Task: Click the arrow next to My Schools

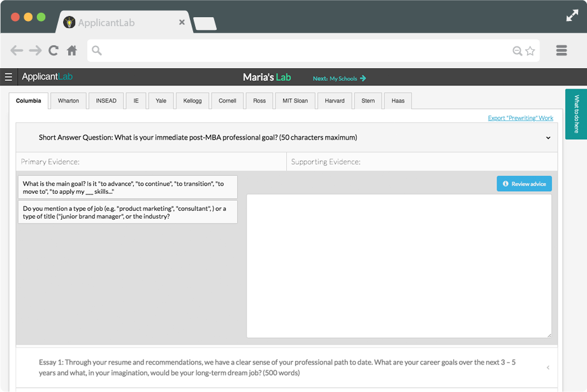Action: coord(363,78)
